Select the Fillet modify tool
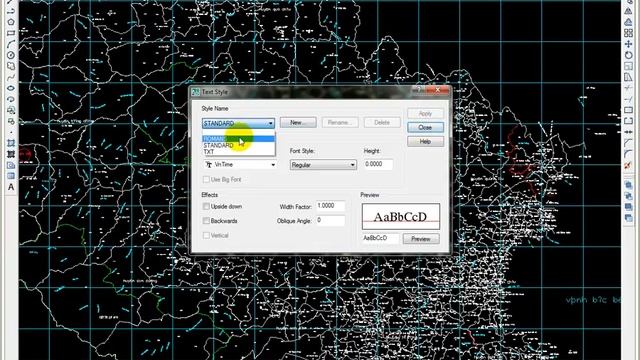 point(629,154)
